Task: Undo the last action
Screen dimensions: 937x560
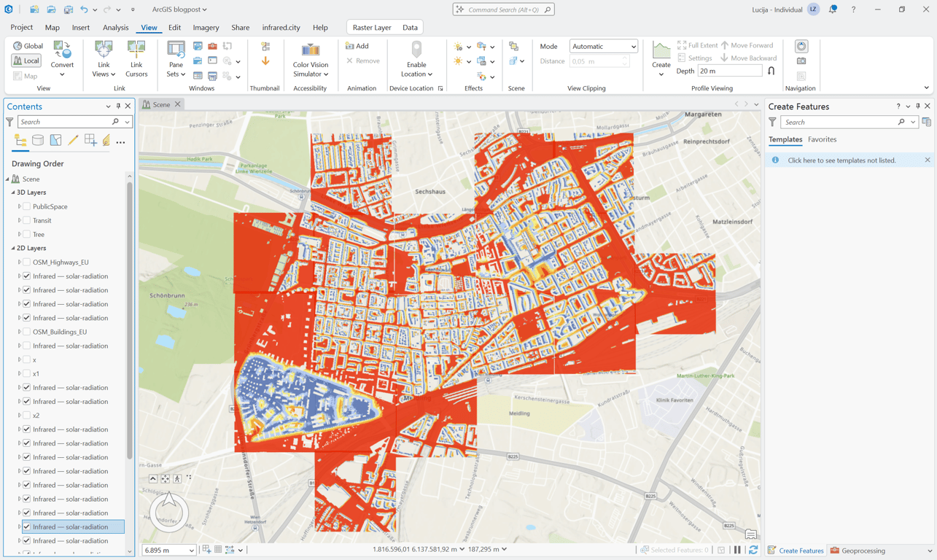Action: click(x=84, y=9)
